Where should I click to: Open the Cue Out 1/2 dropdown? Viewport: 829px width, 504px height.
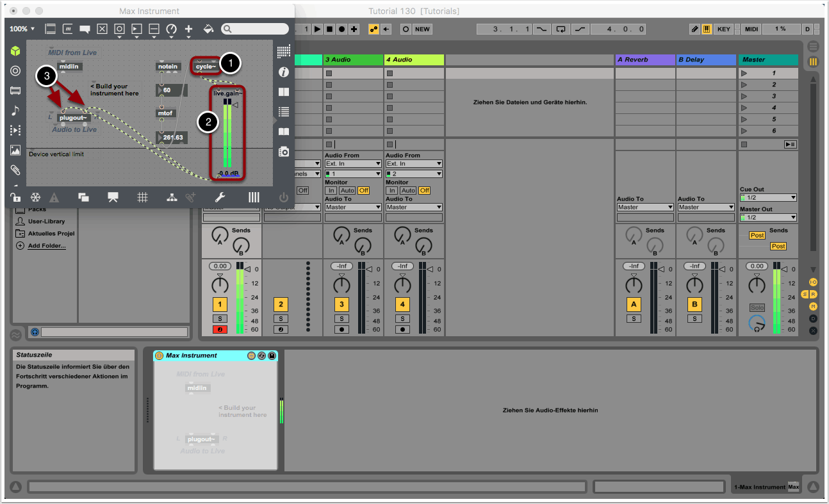pos(767,198)
